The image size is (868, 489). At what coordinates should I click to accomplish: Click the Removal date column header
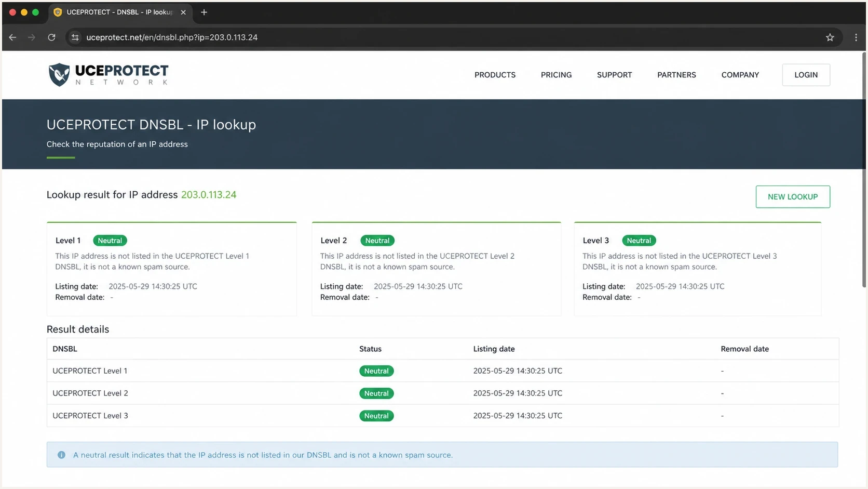click(744, 349)
